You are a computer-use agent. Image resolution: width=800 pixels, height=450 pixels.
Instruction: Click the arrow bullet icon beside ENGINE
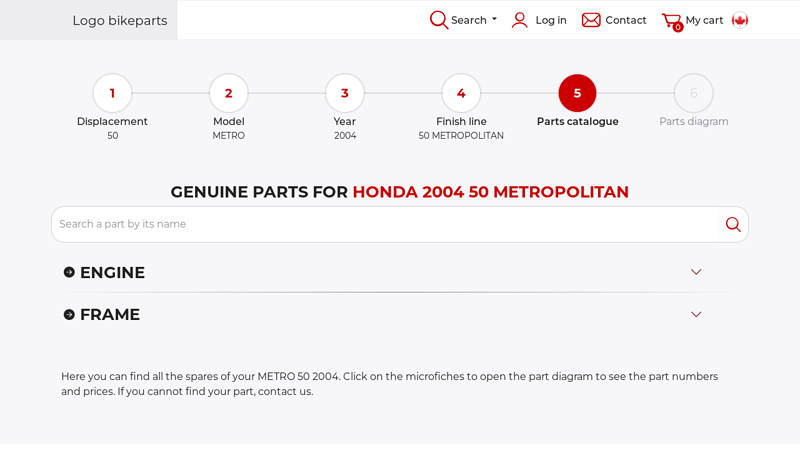(69, 272)
